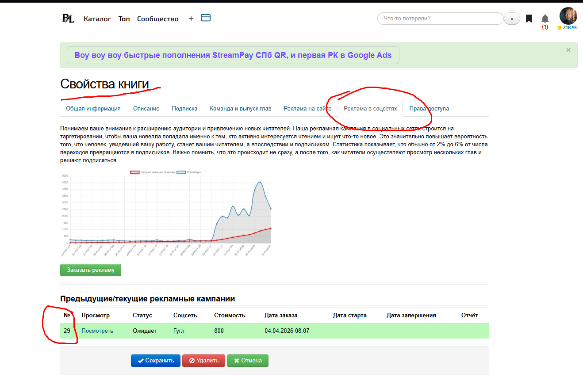
Task: Toggle the 'Просмотры' chart legend item
Action: coord(188,172)
